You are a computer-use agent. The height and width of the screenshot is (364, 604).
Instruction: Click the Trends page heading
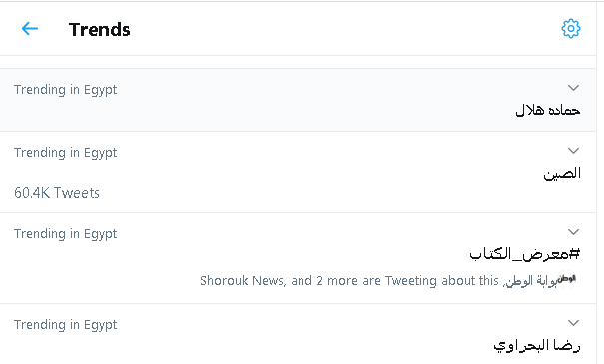pyautogui.click(x=100, y=29)
